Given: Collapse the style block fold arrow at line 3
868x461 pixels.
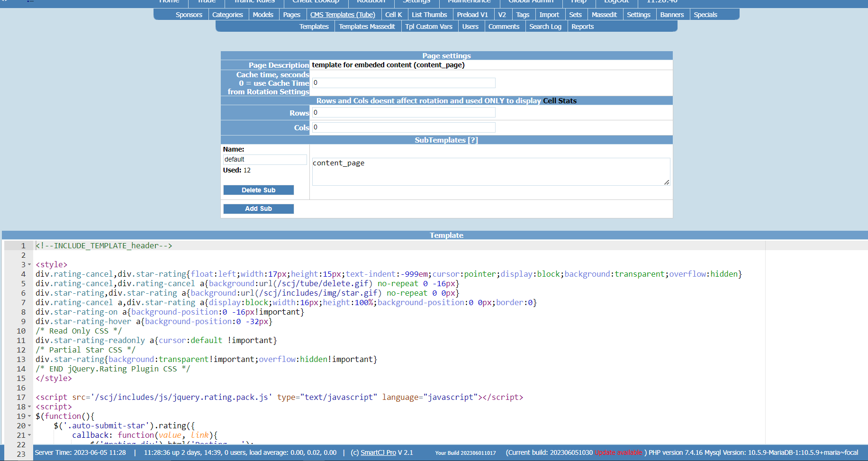Looking at the screenshot, I should coord(29,264).
